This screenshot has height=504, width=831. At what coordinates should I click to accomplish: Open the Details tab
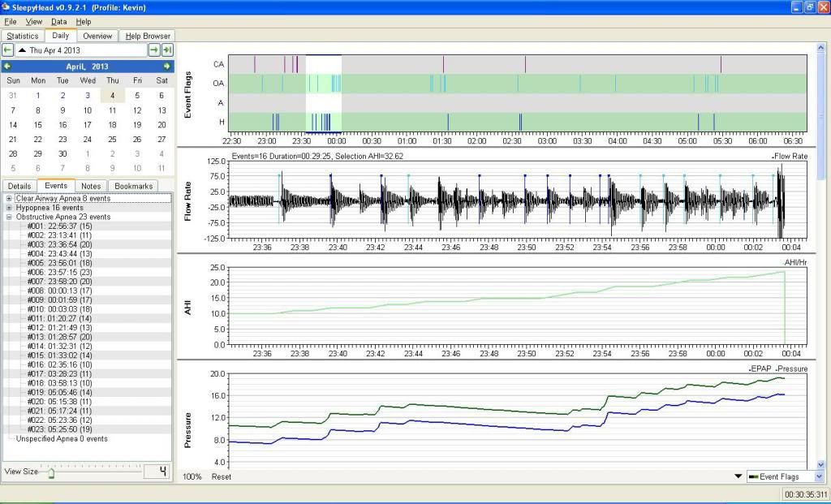click(x=19, y=186)
